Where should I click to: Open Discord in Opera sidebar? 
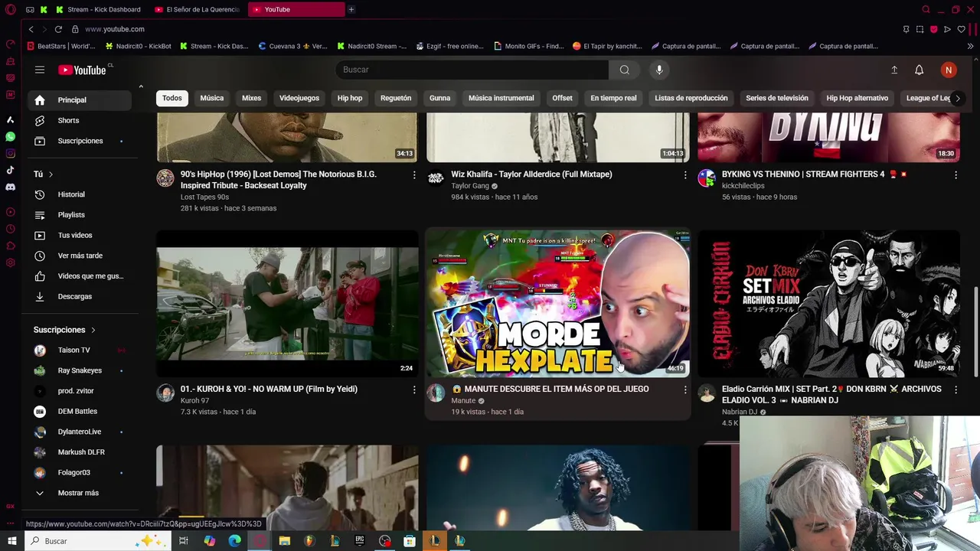[x=10, y=187]
